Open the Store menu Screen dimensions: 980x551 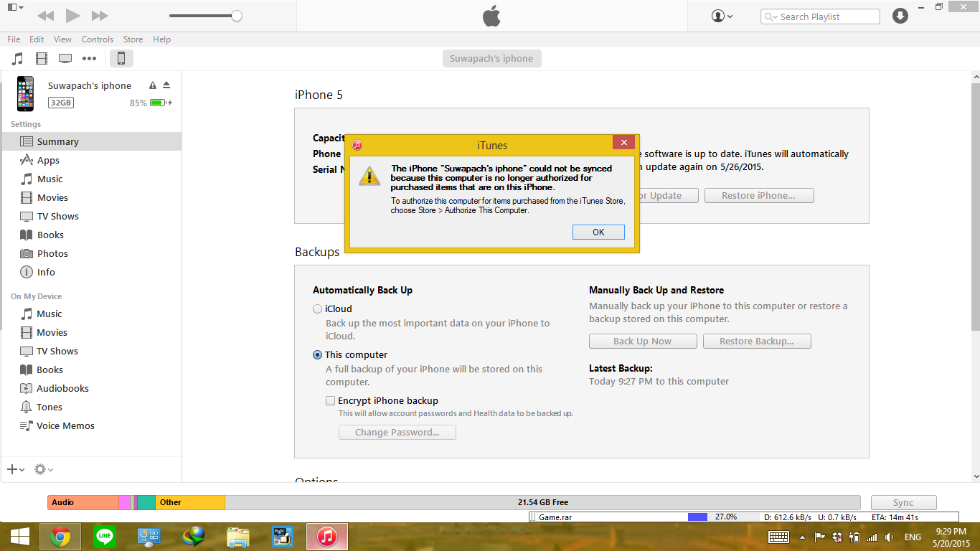[x=133, y=39]
